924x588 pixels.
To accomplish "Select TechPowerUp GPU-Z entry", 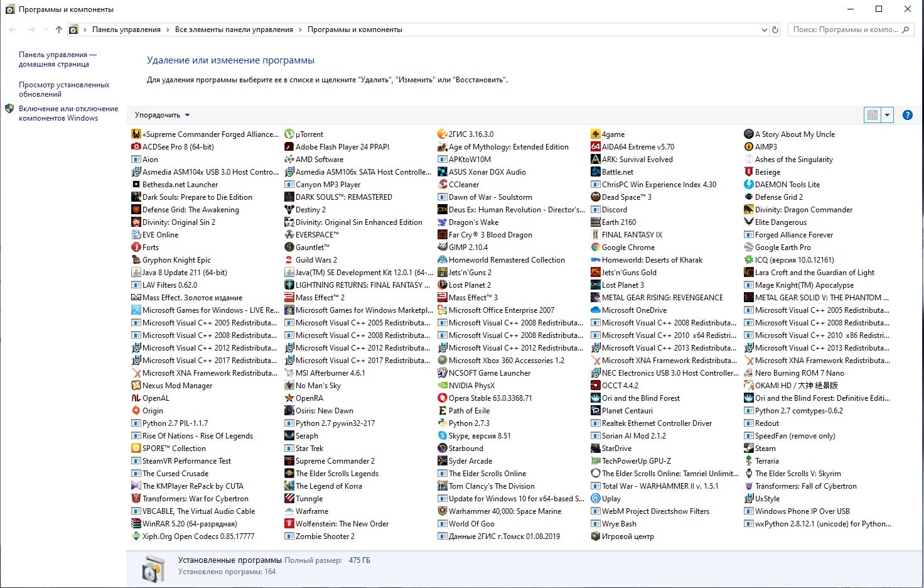I will point(631,460).
